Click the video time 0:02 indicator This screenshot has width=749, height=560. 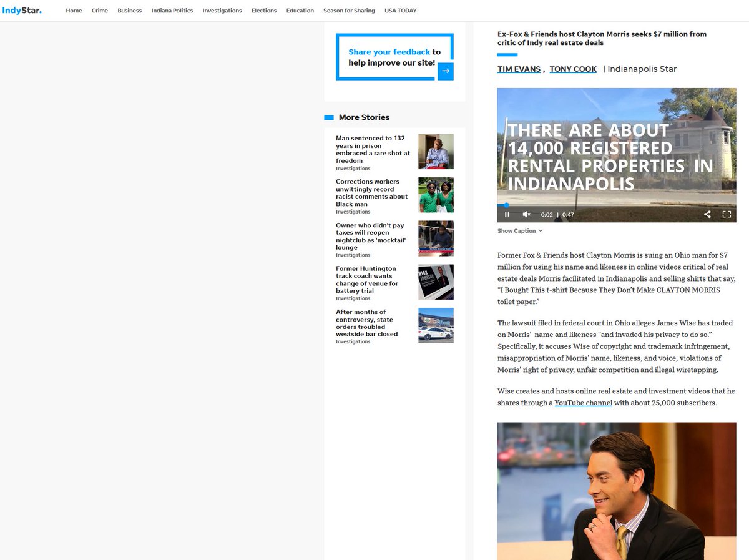[547, 215]
